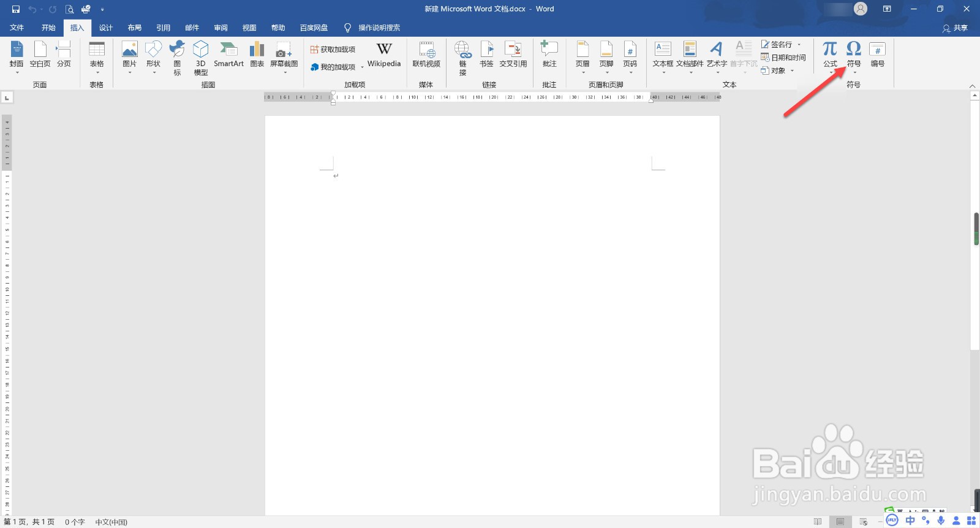Open the shapes (形状) gallery
980x528 pixels.
[153, 56]
